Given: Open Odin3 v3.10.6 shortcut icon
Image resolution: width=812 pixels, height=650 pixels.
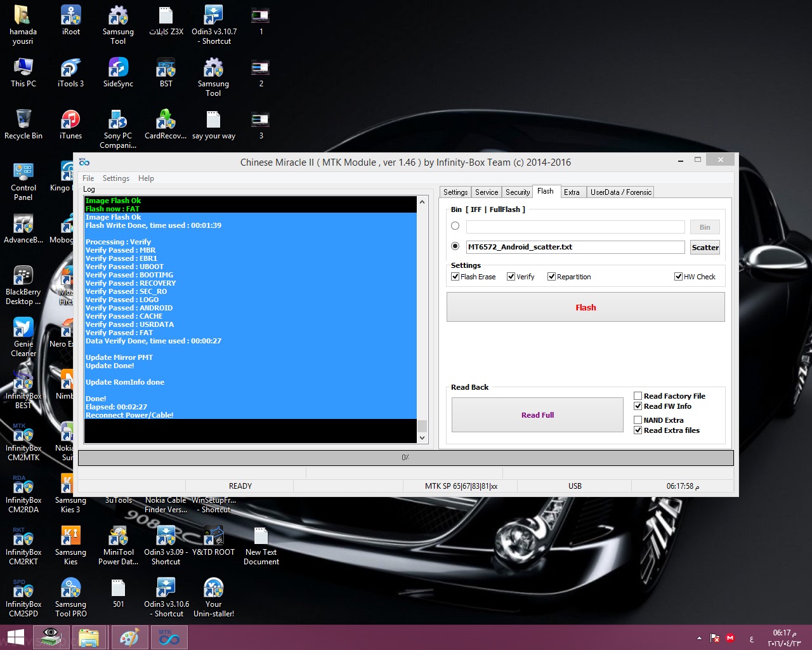Looking at the screenshot, I should [166, 597].
